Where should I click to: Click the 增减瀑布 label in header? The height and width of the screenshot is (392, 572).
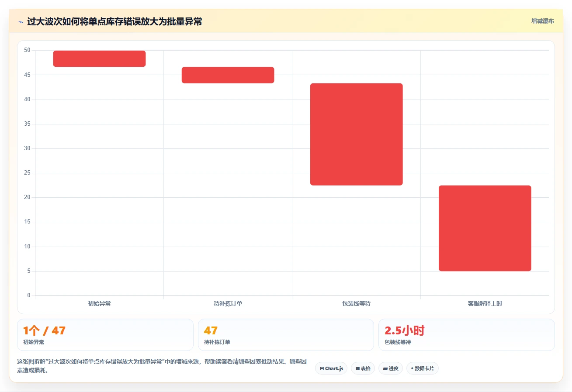tap(542, 21)
